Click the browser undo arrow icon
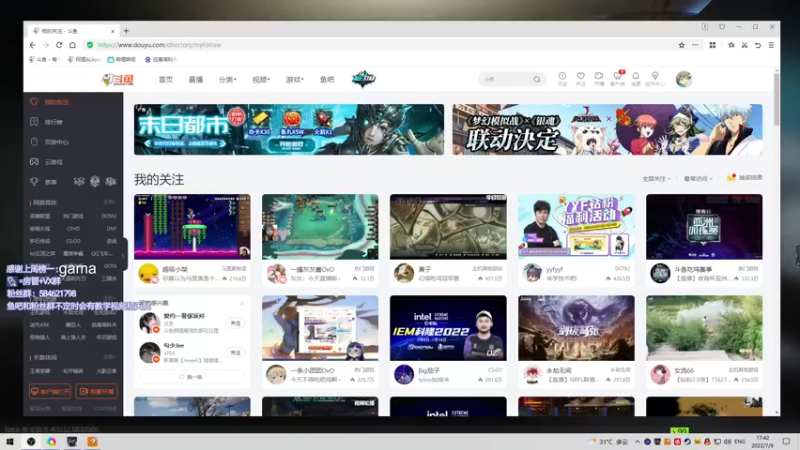This screenshot has height=450, width=800. pos(758,45)
